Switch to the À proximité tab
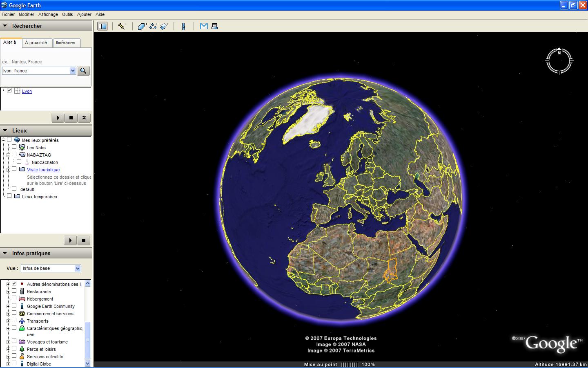Viewport: 588px width, 368px height. coord(36,43)
